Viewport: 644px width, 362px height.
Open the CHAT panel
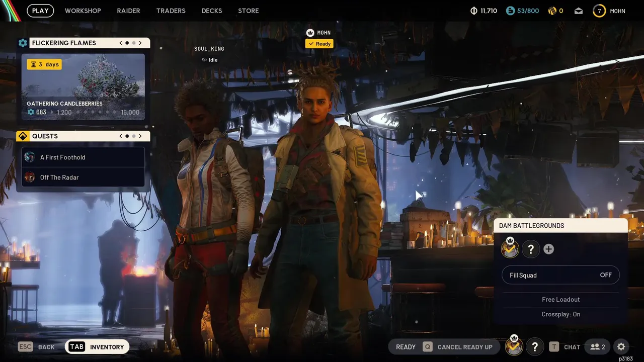click(x=572, y=347)
